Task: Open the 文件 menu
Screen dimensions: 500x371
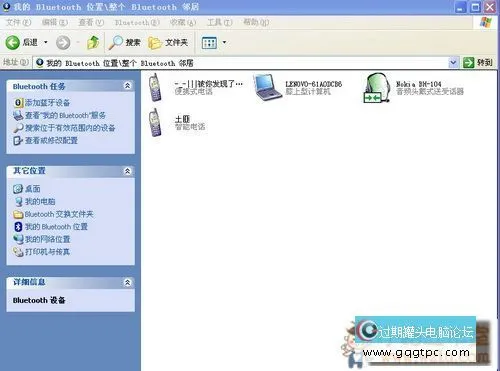Action: pyautogui.click(x=18, y=22)
